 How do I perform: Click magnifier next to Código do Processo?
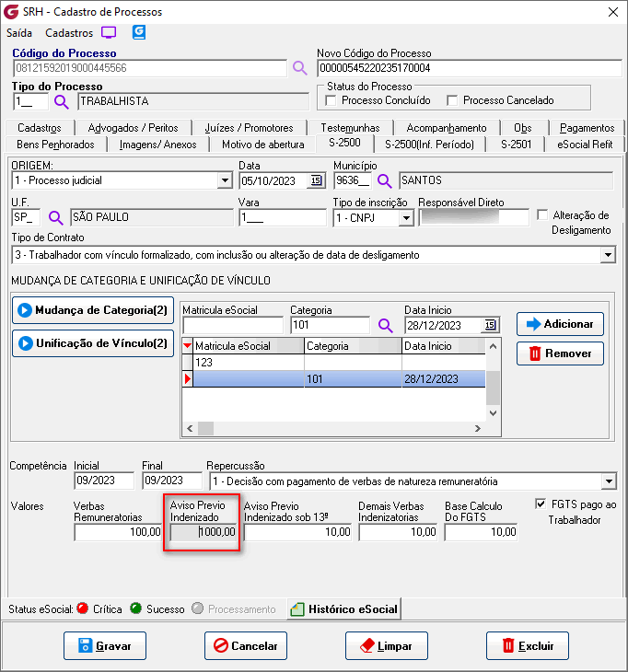[300, 67]
